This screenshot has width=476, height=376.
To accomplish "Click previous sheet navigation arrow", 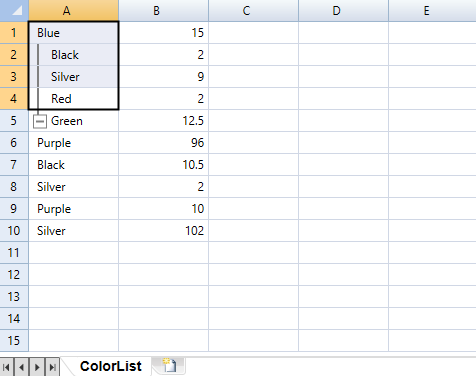I will click(x=21, y=367).
